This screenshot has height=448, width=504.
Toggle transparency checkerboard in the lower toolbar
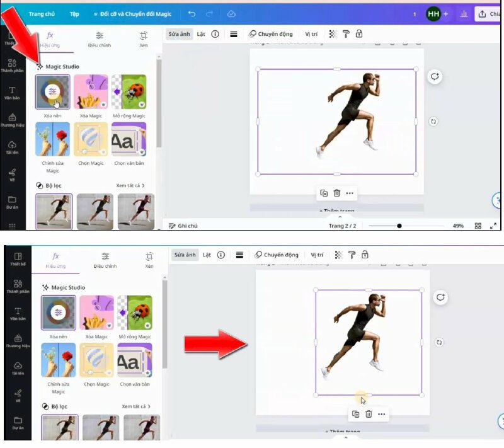point(339,255)
